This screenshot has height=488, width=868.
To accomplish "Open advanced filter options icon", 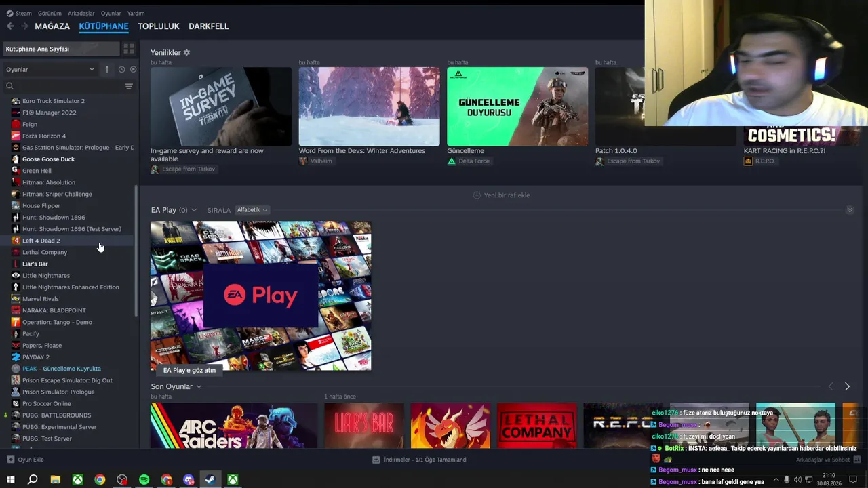I will [x=129, y=86].
